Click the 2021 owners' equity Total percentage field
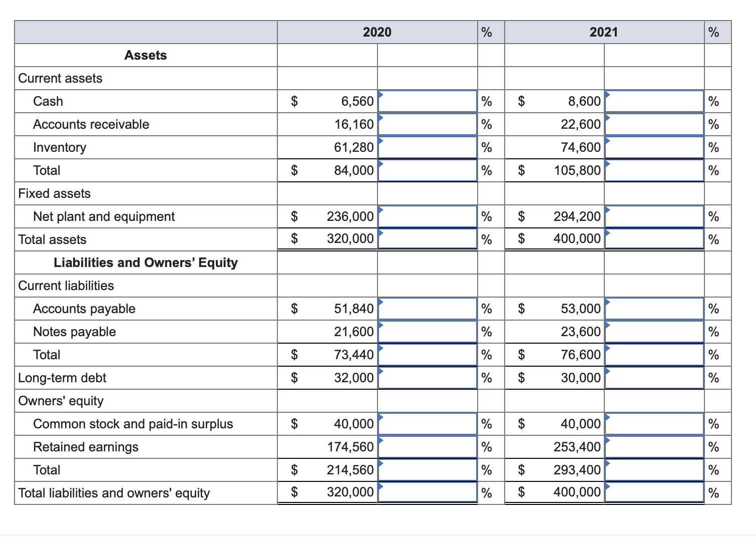The width and height of the screenshot is (756, 537). point(654,470)
